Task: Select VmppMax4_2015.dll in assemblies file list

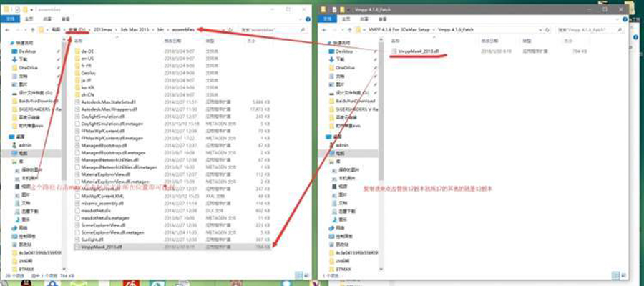Action: pos(99,247)
